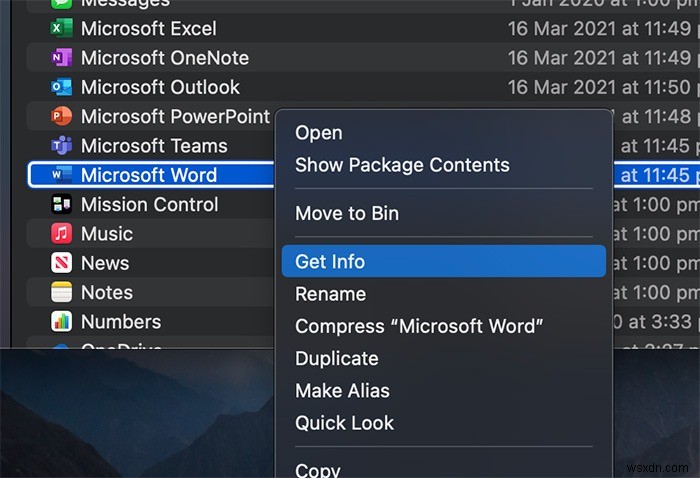
Task: Click the Numbers app icon
Action: [x=62, y=322]
